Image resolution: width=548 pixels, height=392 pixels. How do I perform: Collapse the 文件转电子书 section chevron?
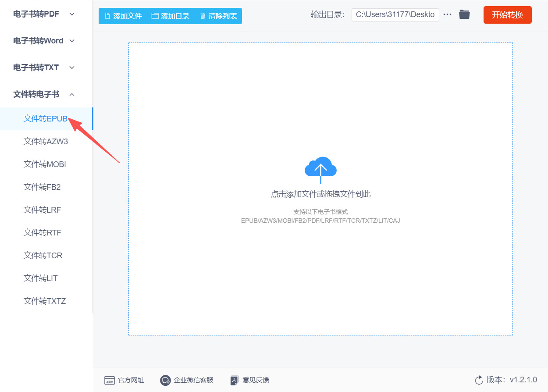[72, 94]
